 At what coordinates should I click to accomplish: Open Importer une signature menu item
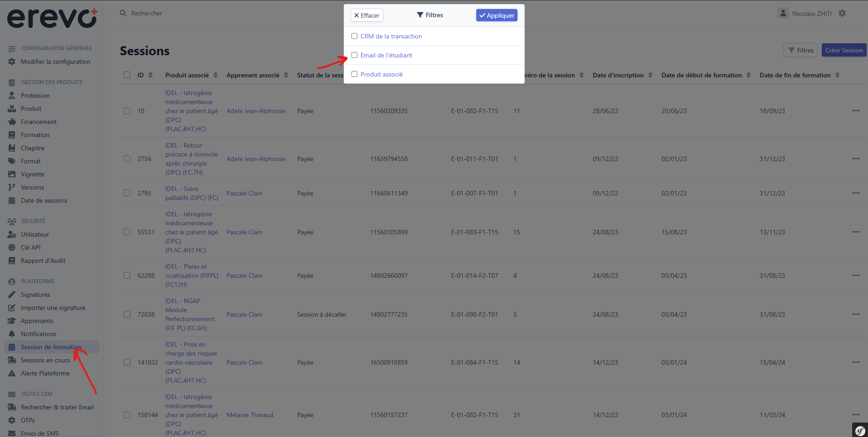pos(53,308)
